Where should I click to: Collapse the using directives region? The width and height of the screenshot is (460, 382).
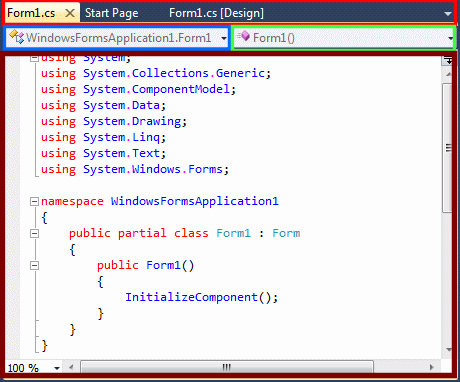click(x=34, y=58)
